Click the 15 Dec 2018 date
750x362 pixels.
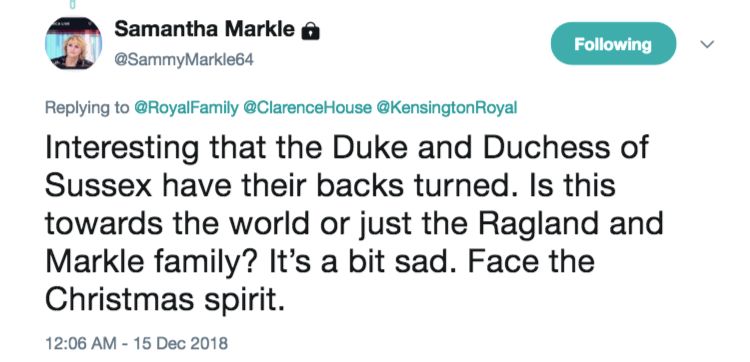[178, 343]
